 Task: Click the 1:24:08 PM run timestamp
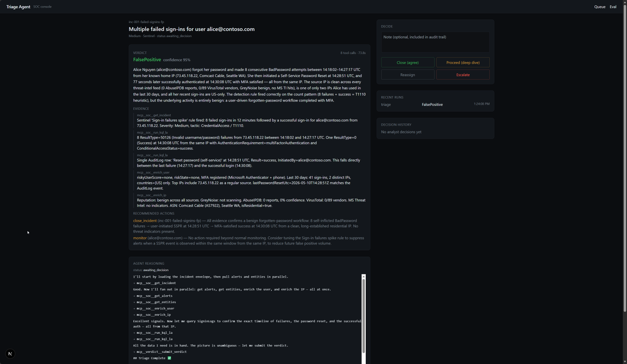point(481,104)
